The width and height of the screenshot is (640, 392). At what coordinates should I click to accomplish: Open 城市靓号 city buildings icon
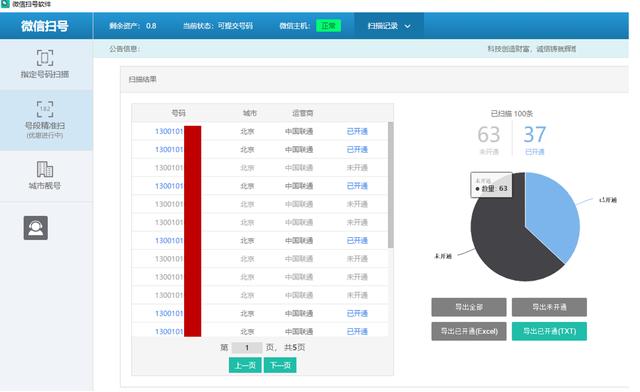[45, 169]
